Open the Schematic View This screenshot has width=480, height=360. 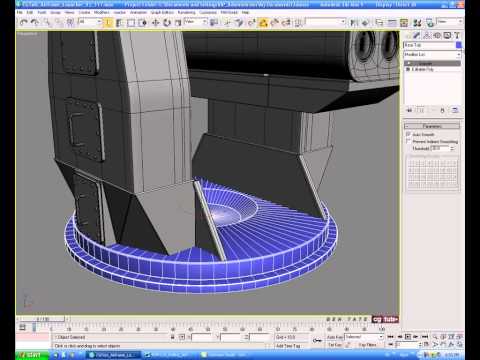(404, 23)
